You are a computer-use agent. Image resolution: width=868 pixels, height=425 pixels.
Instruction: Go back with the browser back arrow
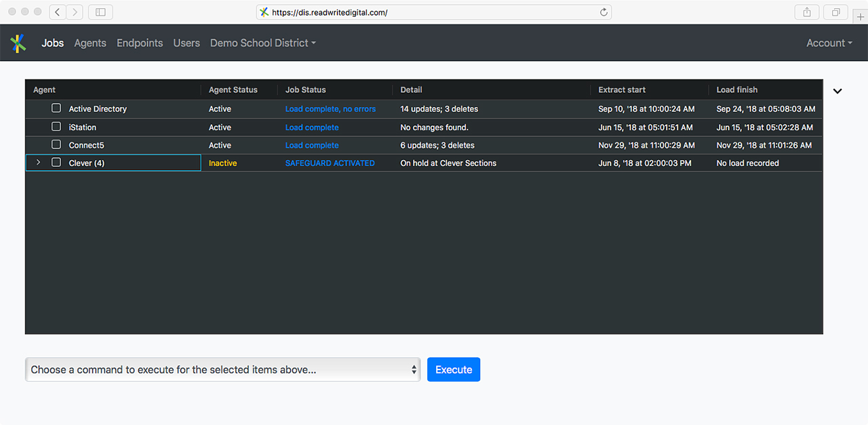pyautogui.click(x=58, y=12)
